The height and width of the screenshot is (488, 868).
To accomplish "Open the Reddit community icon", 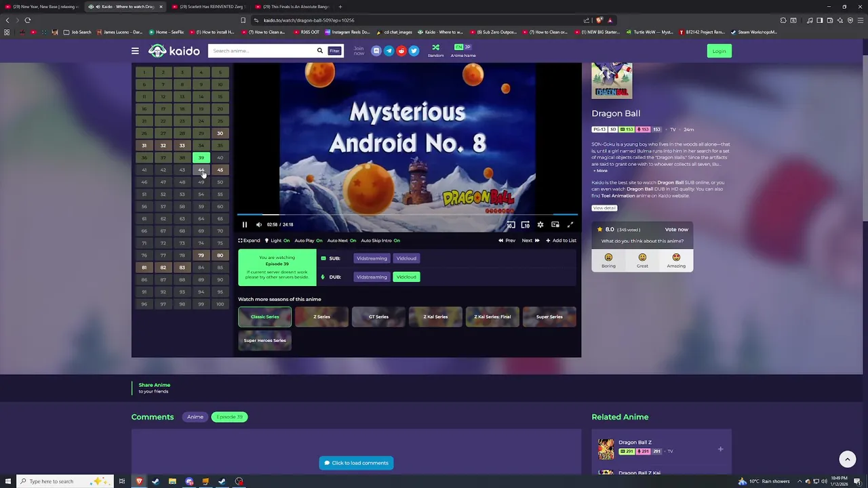I will tap(401, 51).
